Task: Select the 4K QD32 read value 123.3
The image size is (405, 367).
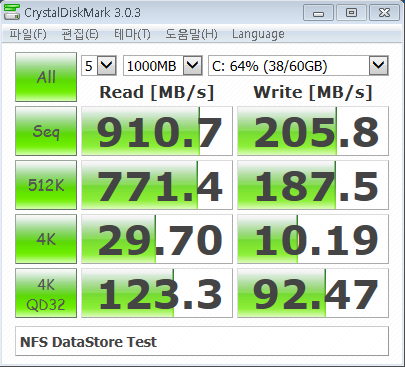Action: (157, 293)
